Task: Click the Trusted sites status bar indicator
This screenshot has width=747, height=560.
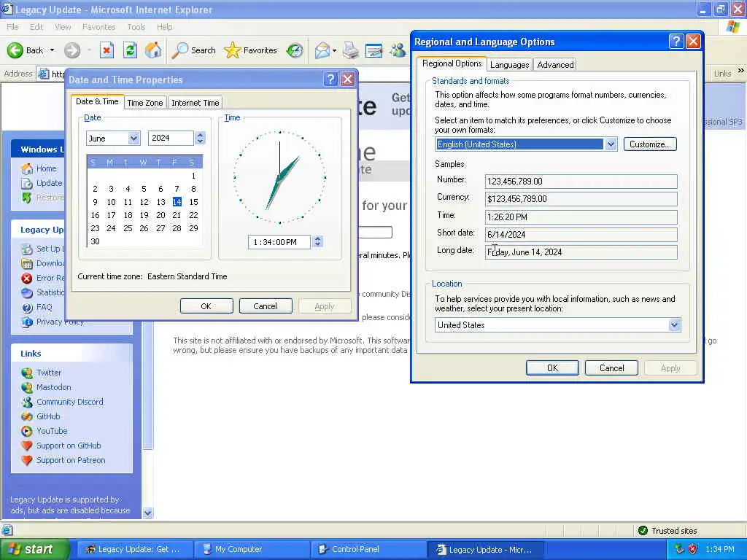Action: pyautogui.click(x=668, y=531)
